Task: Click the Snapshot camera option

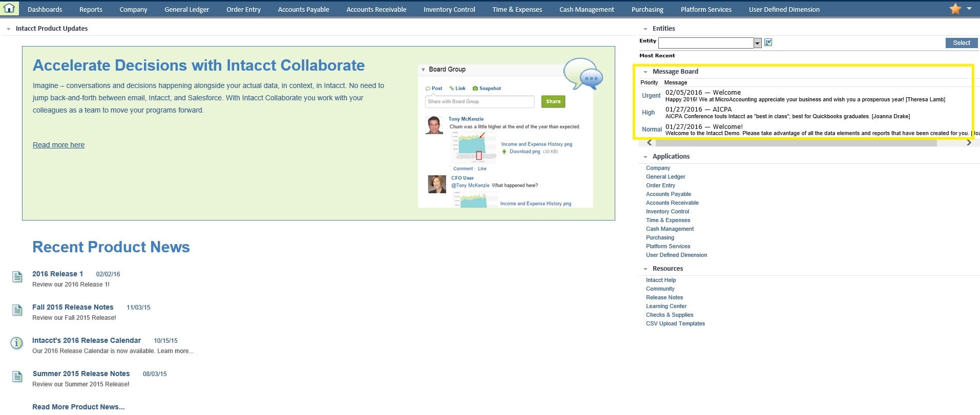Action: pos(487,89)
